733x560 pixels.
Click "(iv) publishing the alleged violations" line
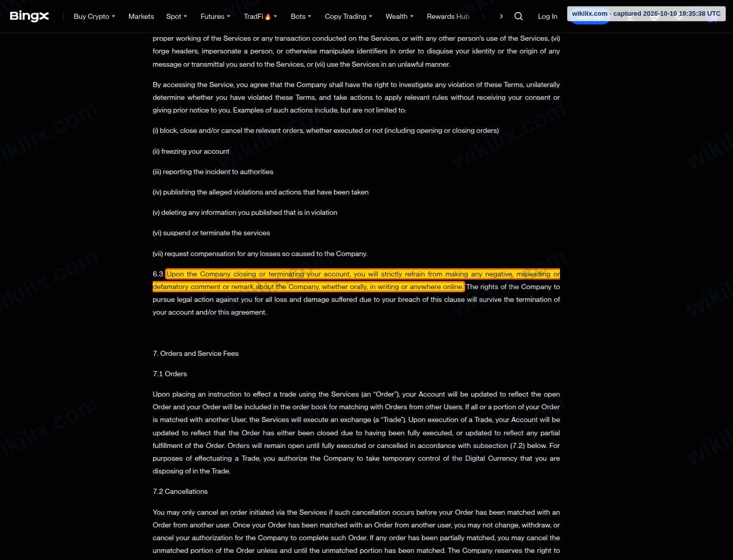(x=261, y=192)
